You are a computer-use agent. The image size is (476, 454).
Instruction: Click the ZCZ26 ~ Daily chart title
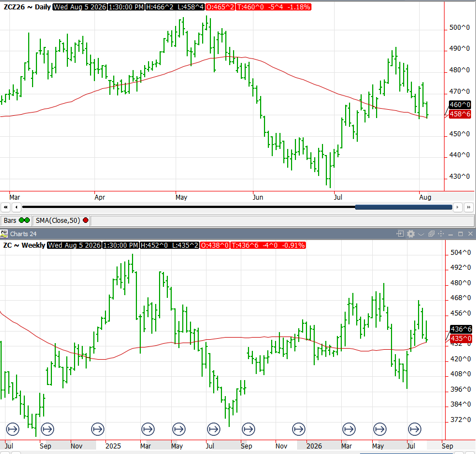coord(27,7)
